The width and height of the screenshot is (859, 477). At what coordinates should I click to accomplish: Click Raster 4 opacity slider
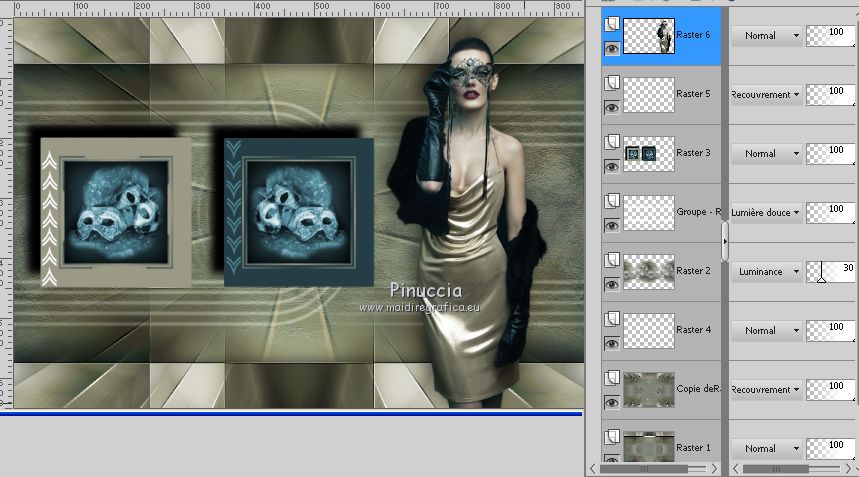[x=831, y=331]
